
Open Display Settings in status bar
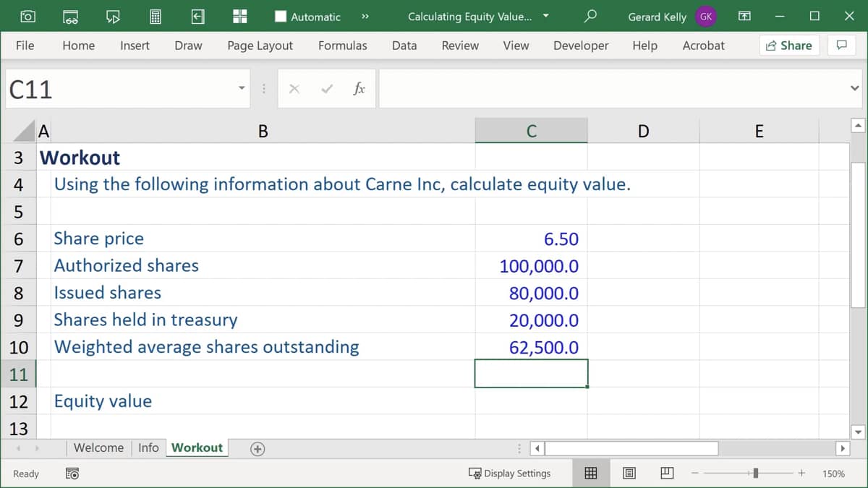pos(509,474)
